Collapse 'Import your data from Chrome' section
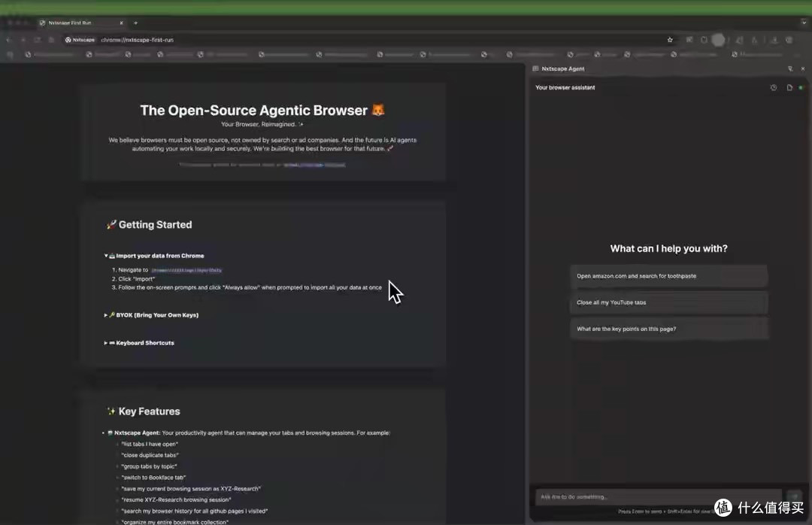Image resolution: width=812 pixels, height=525 pixels. tap(154, 256)
